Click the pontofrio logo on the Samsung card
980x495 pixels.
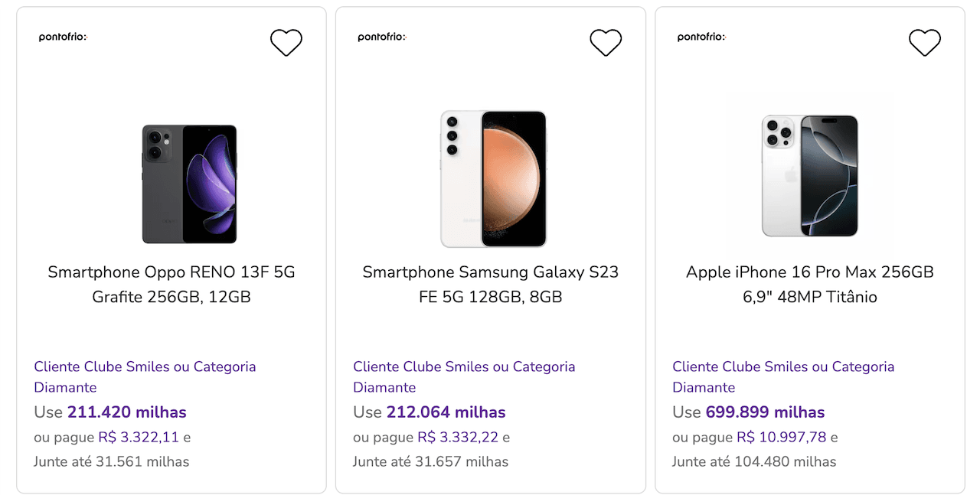coord(382,37)
